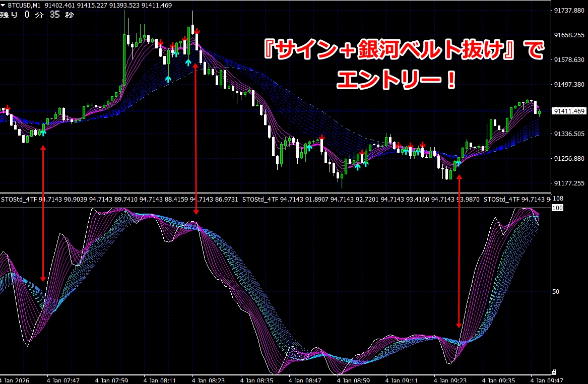Click the red sell arrow near 08:47
Screen dimensions: 588x384
pyautogui.click(x=321, y=137)
